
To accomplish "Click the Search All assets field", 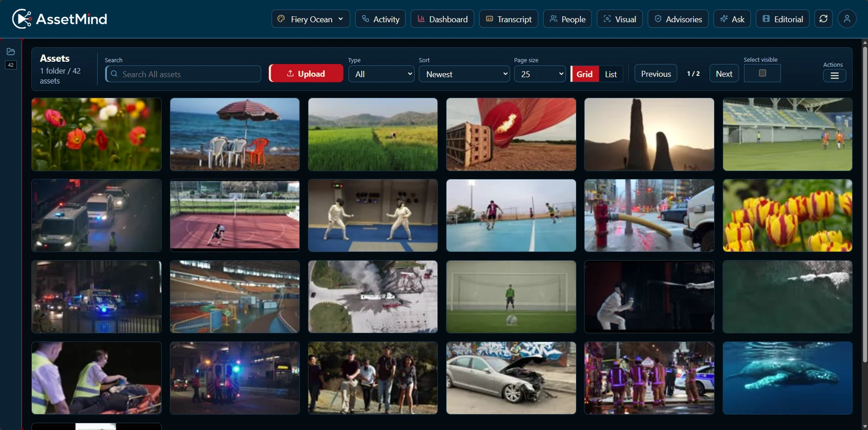I will pyautogui.click(x=183, y=74).
